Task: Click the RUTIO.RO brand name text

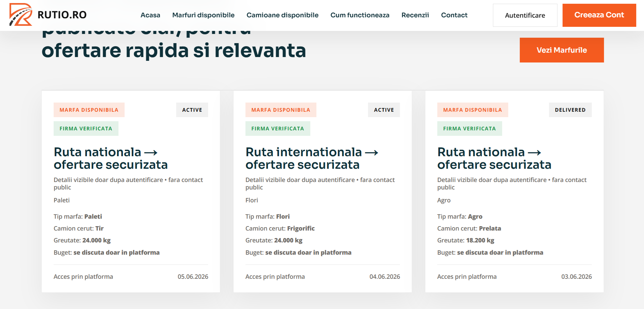Action: pyautogui.click(x=62, y=15)
